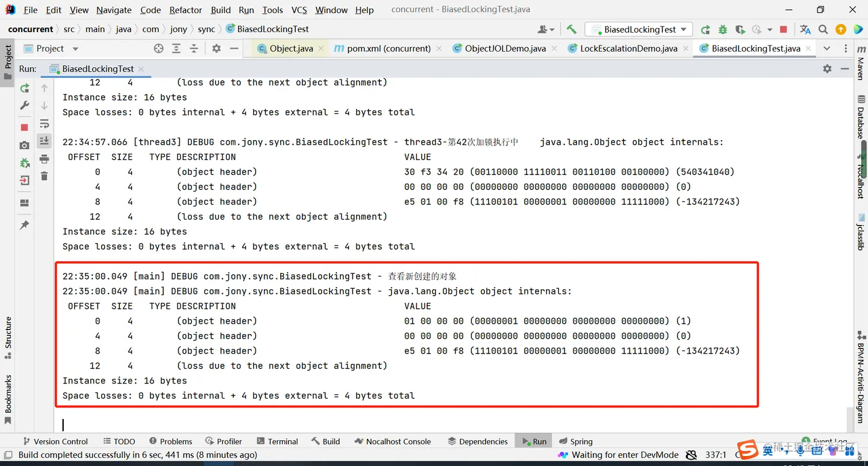
Task: Click the BiasedLockingTest breadcrumb
Action: click(268, 29)
